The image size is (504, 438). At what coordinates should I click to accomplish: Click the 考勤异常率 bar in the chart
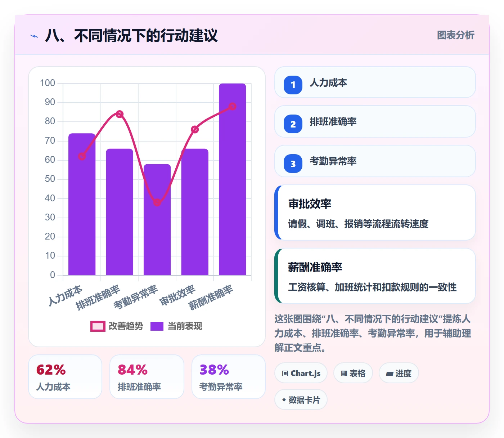157,220
